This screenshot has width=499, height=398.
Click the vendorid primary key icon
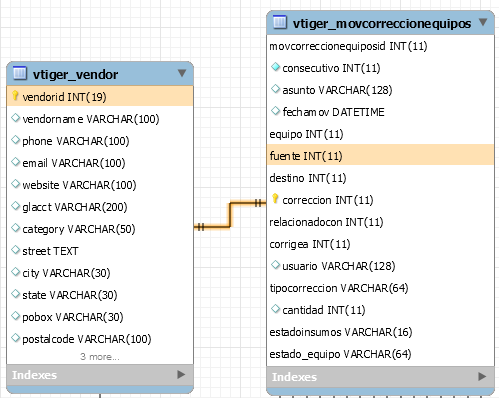15,96
